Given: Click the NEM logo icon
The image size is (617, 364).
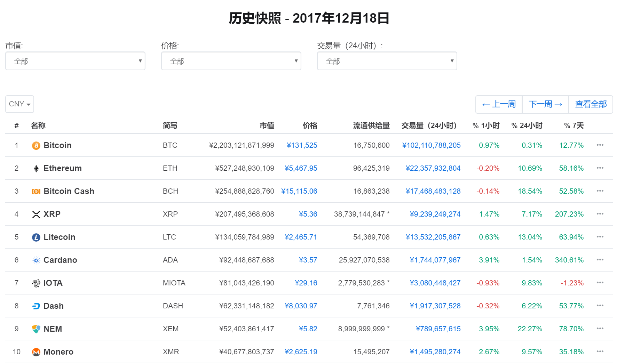Looking at the screenshot, I should [36, 329].
